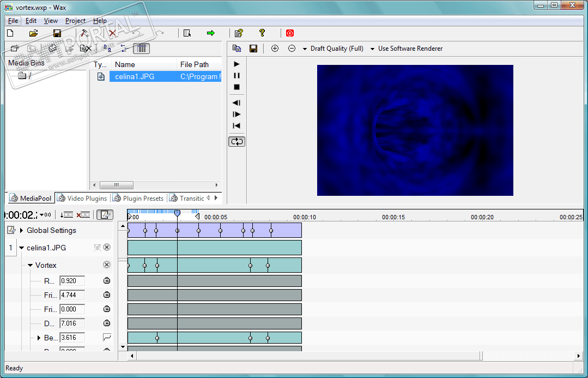The image size is (588, 378).
Task: Open the Project menu
Action: tap(75, 21)
